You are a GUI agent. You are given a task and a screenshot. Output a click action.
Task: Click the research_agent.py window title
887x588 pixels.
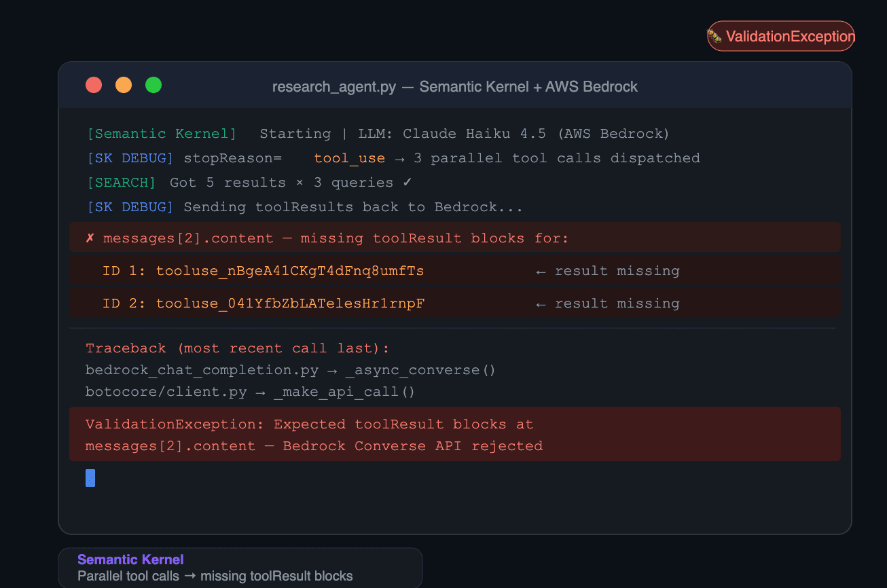[x=455, y=87]
